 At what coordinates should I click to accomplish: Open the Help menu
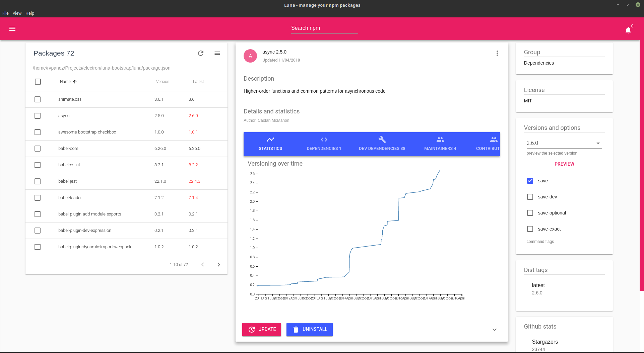[30, 13]
